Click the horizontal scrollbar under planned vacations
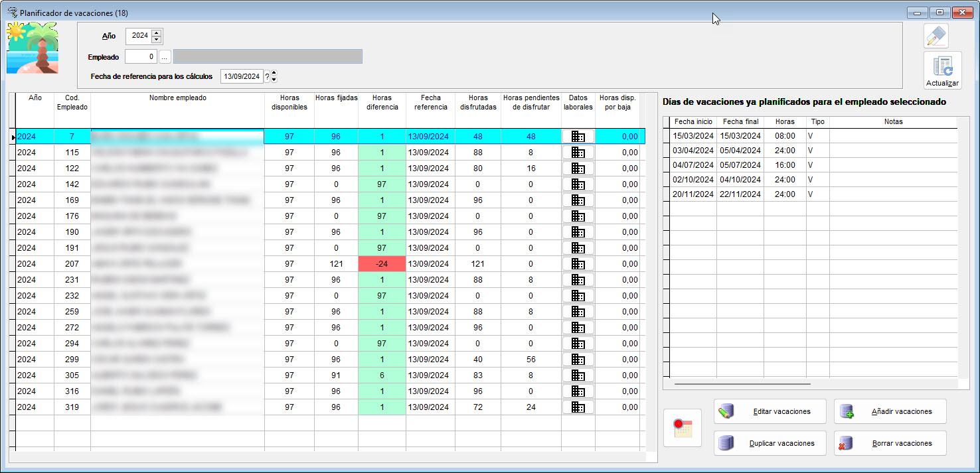The image size is (980, 473). point(742,383)
